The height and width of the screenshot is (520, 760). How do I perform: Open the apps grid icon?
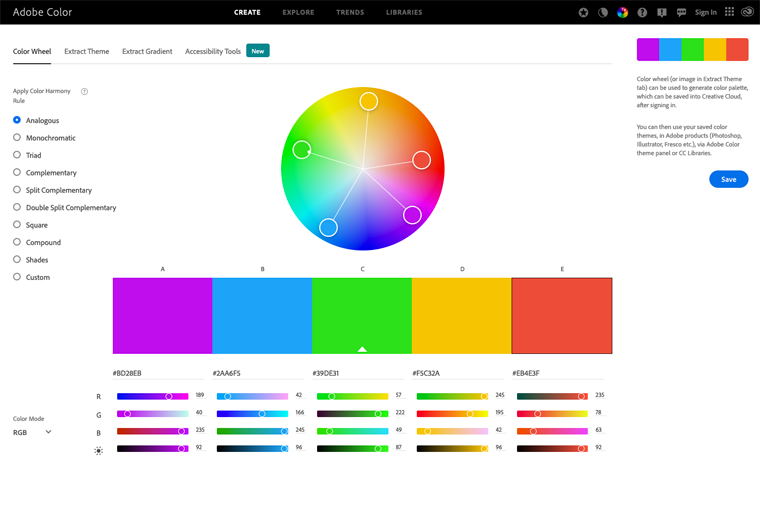tap(729, 12)
